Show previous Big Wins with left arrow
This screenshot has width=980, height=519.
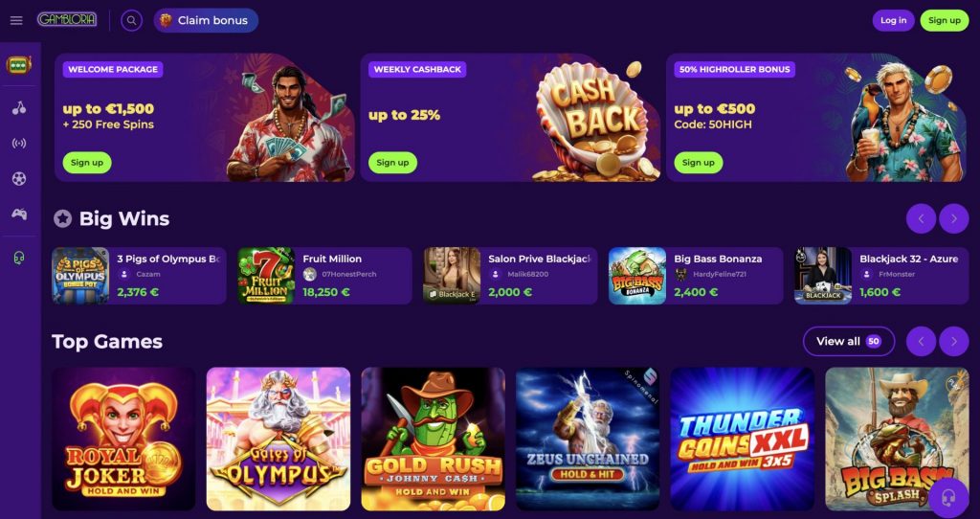[922, 219]
